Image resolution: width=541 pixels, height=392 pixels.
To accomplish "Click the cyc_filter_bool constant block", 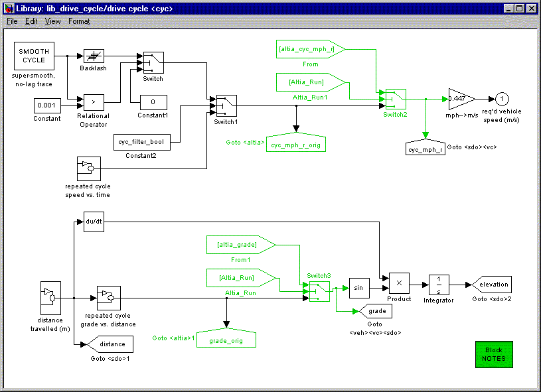I will [142, 141].
